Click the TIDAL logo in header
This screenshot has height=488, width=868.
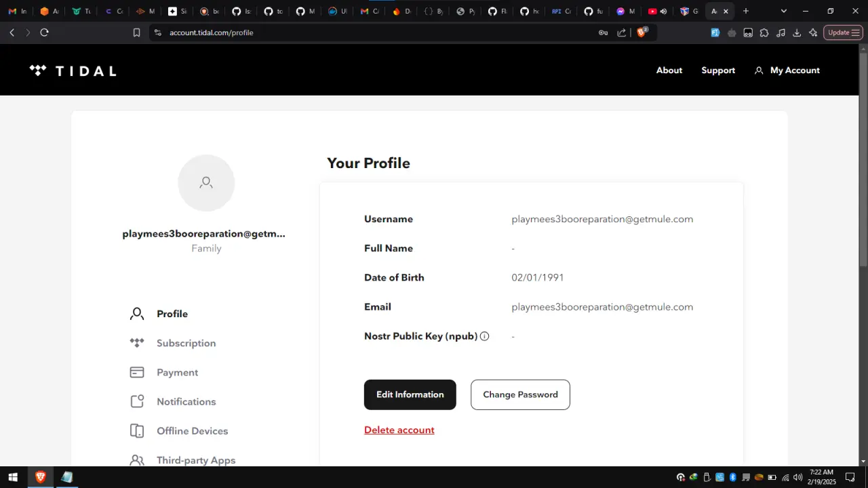pyautogui.click(x=73, y=70)
